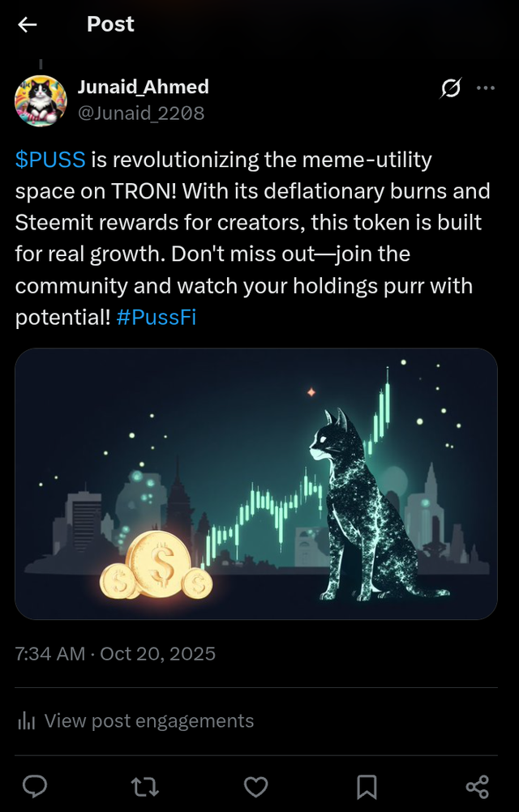Open the Grok icon on the post
The image size is (519, 812).
451,88
